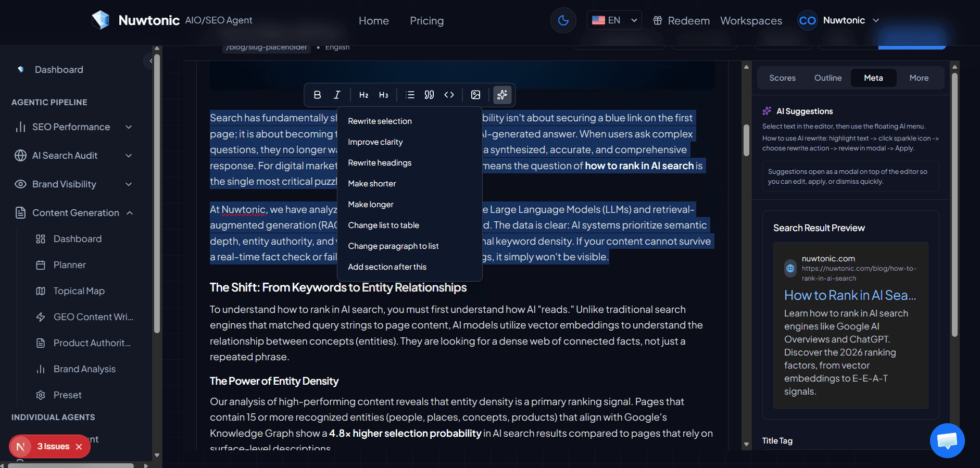This screenshot has width=980, height=468.
Task: Click the left sidebar vertical scrollbar
Action: (157, 193)
